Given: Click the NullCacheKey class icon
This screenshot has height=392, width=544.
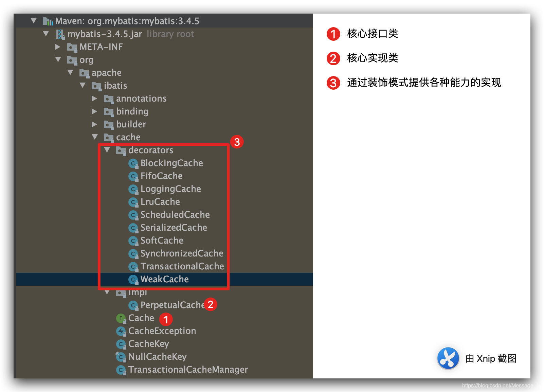Looking at the screenshot, I should (x=121, y=357).
